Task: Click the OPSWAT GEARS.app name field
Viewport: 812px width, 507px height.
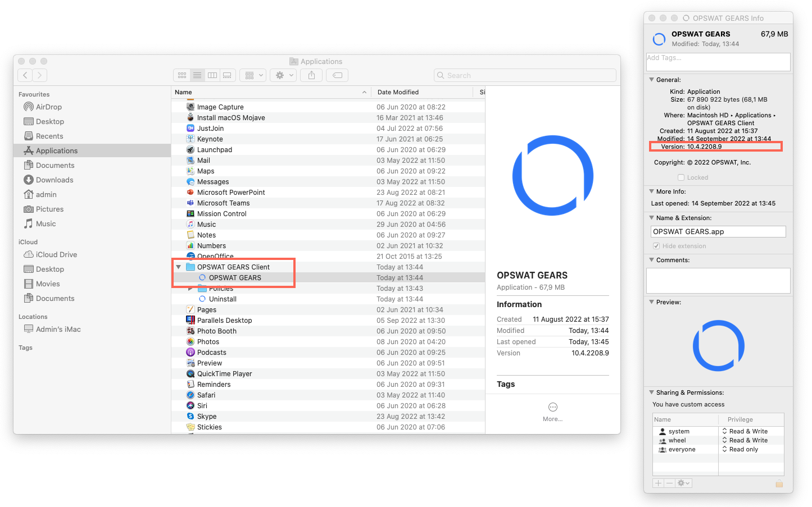Action: coord(718,231)
